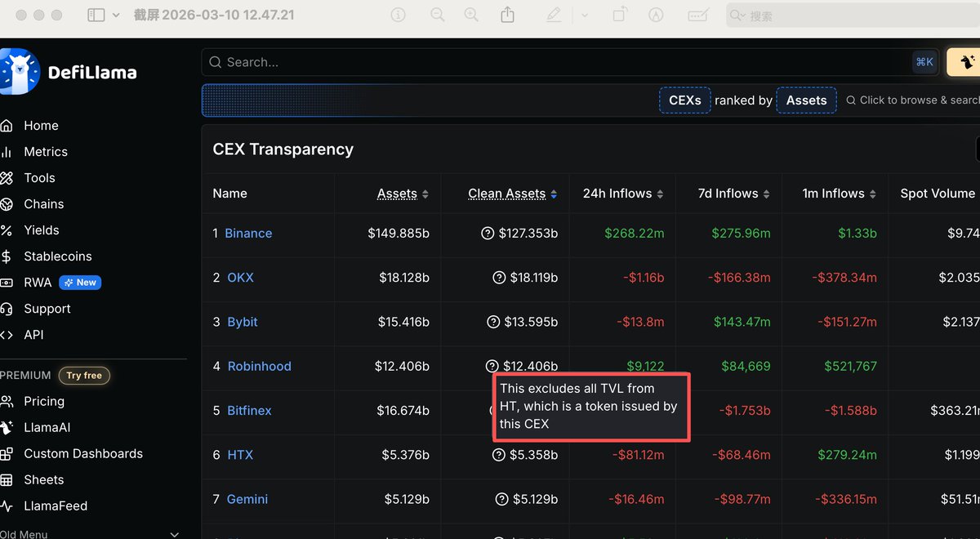Click the $149.885b Binance assets value
The width and height of the screenshot is (980, 539).
(x=399, y=234)
